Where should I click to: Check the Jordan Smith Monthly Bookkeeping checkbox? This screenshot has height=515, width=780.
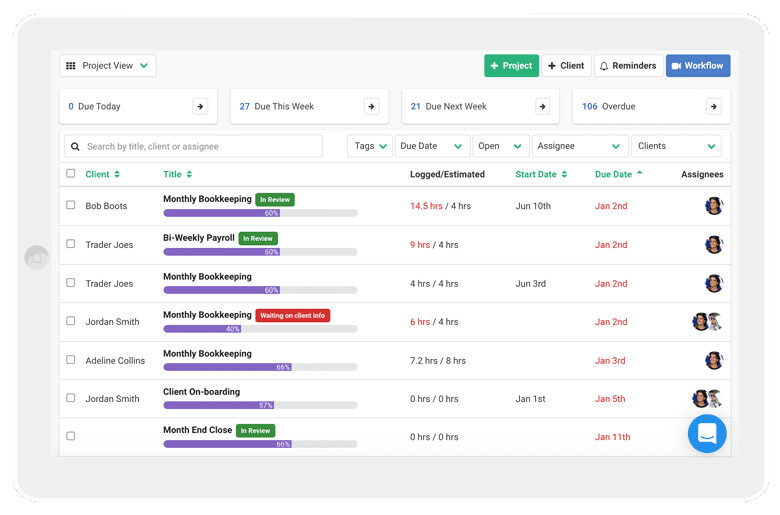[x=71, y=321]
